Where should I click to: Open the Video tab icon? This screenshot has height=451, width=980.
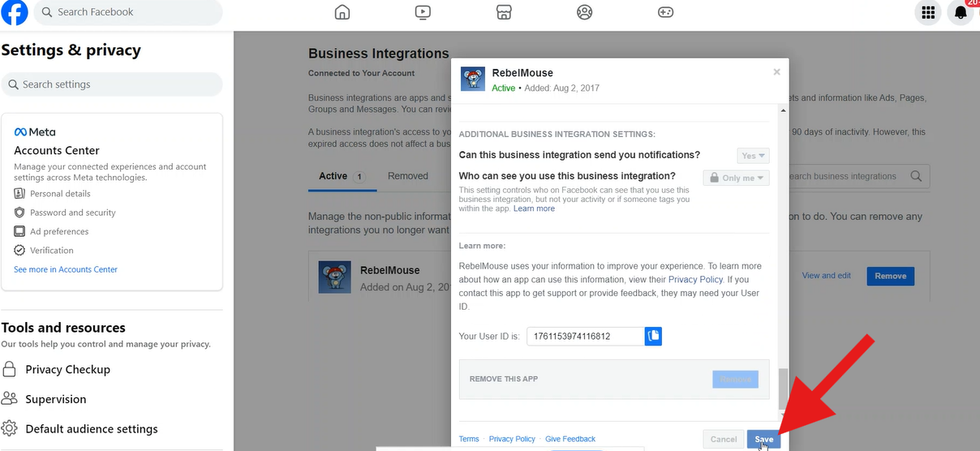423,13
